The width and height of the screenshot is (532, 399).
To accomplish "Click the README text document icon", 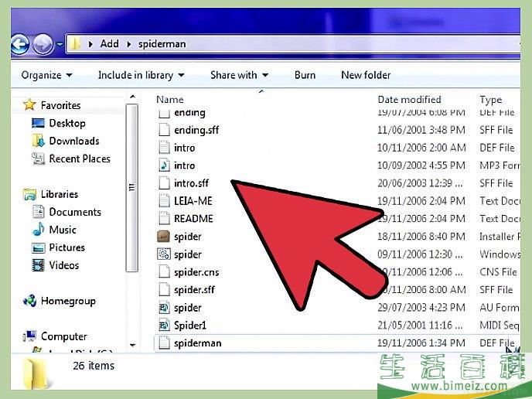I will tap(164, 218).
